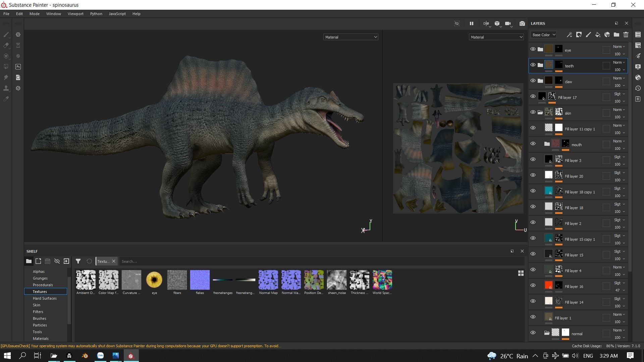This screenshot has width=644, height=362.
Task: Open the Viewport menu
Action: (x=75, y=14)
